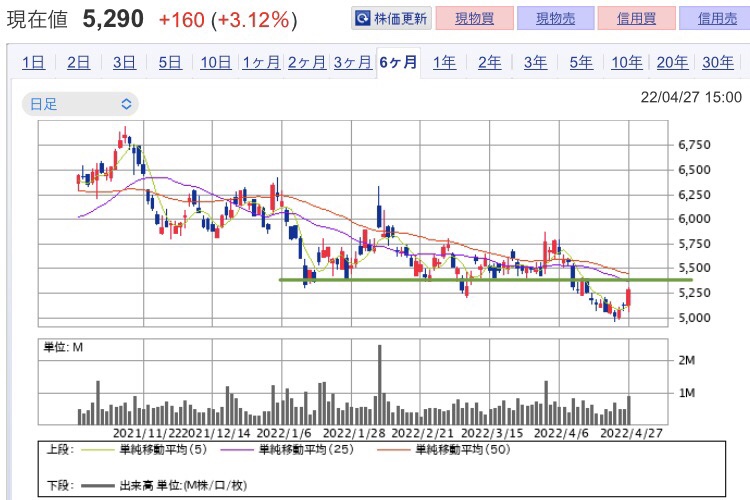Open the 信用買 order link
750x500 pixels.
point(636,18)
